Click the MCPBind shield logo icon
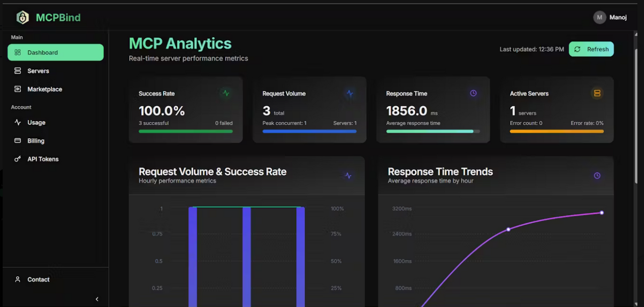The height and width of the screenshot is (307, 644). coord(23,18)
